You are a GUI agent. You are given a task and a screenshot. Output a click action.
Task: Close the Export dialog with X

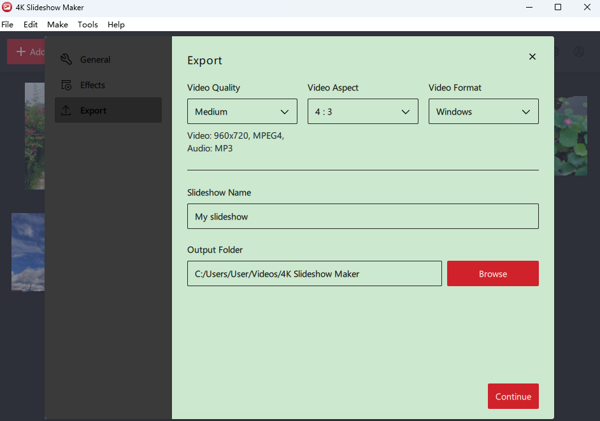[x=532, y=57]
